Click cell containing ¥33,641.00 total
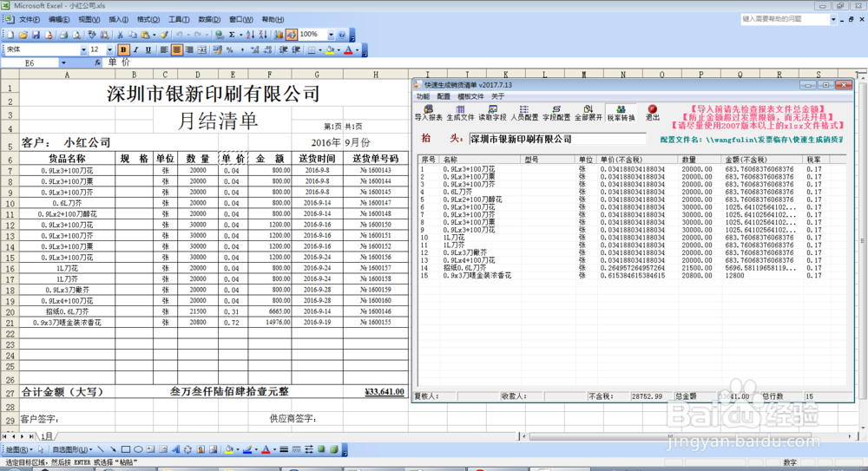 [376, 392]
